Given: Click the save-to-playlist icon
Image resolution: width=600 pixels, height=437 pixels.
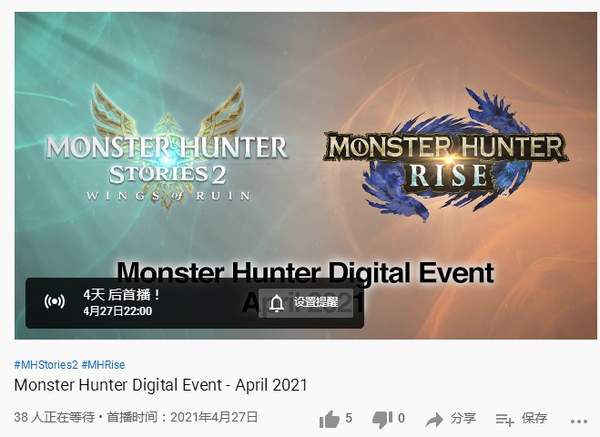Looking at the screenshot, I should pos(505,420).
